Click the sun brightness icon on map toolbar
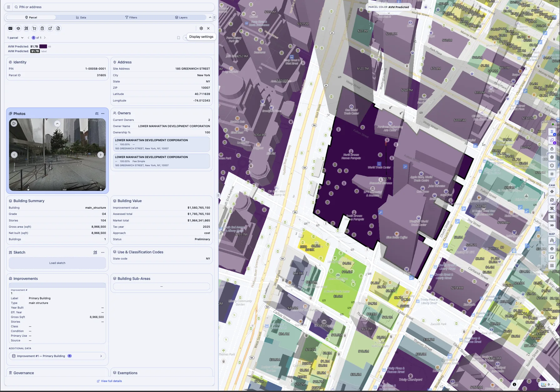The height and width of the screenshot is (392, 560). point(552,174)
